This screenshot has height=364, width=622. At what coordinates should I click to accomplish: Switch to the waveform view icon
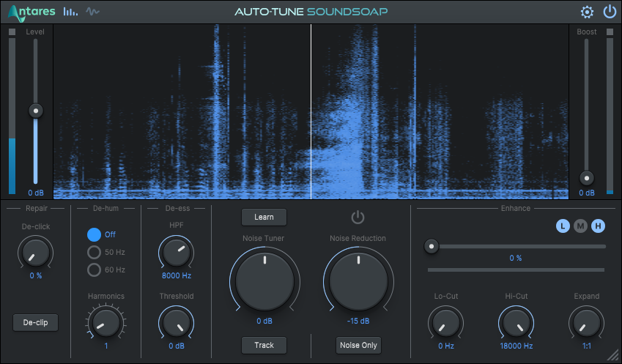click(x=93, y=12)
